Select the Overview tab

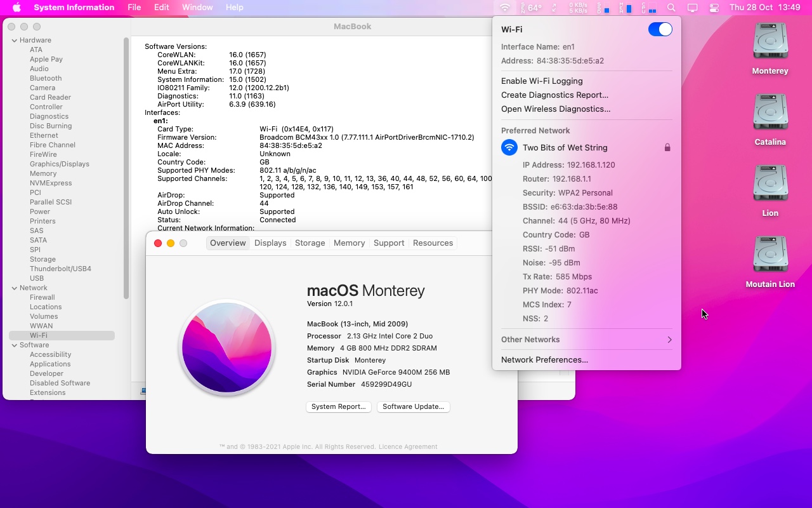(228, 243)
